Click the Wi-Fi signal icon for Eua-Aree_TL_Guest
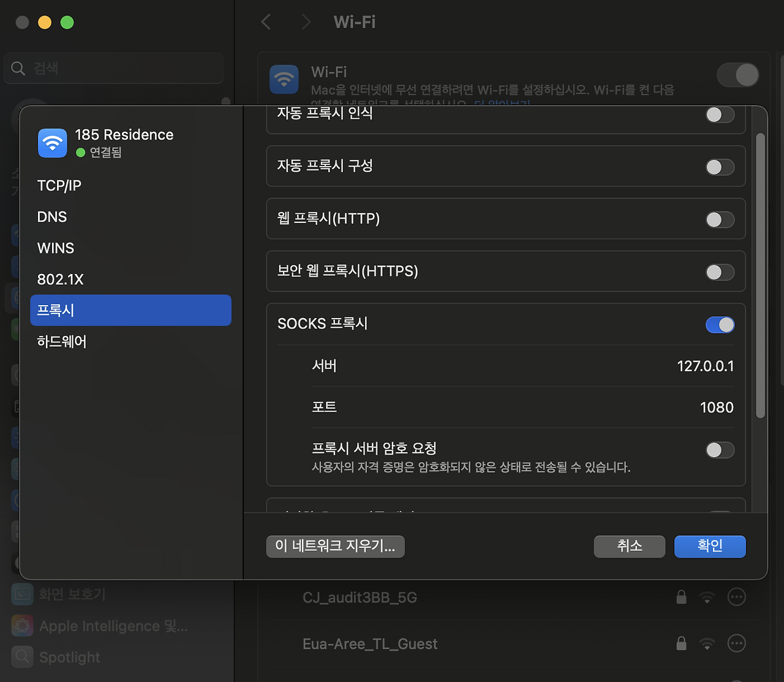 coord(707,643)
